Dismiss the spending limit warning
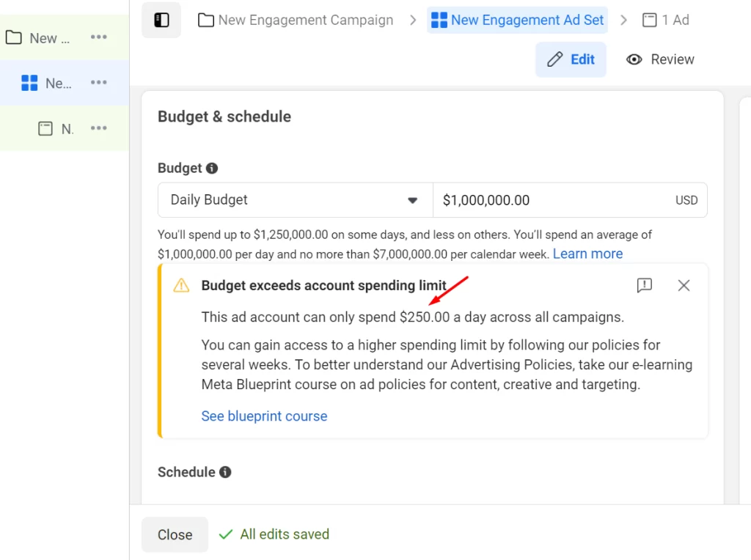Screen dimensions: 751x560 [x=684, y=285]
